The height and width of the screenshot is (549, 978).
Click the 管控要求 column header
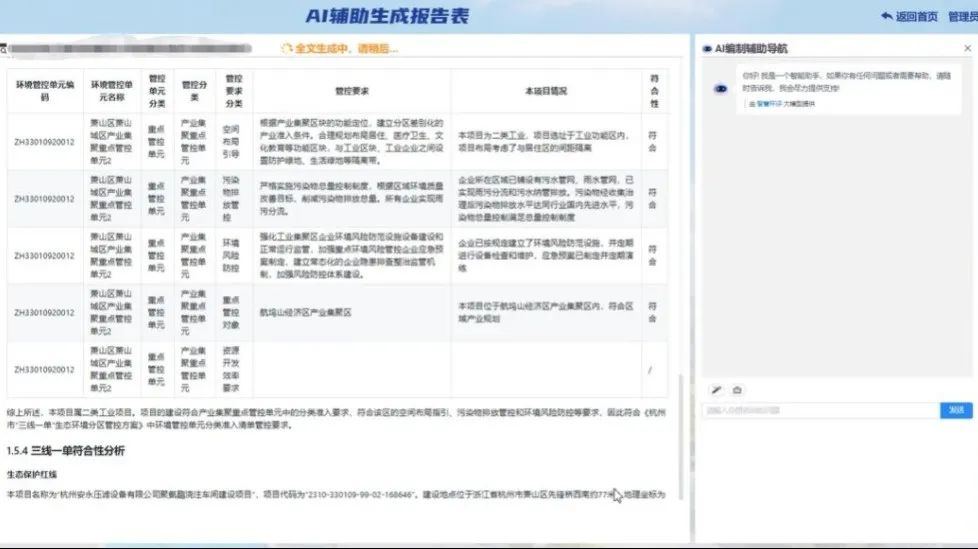click(352, 91)
